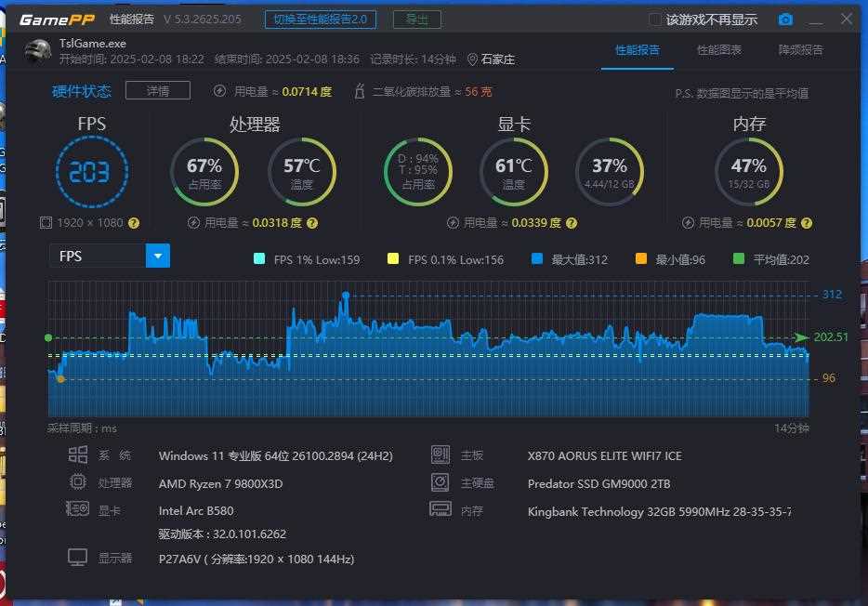This screenshot has width=868, height=606.
Task: Click the cyan FPS 1% Low legend swatch
Action: click(258, 258)
